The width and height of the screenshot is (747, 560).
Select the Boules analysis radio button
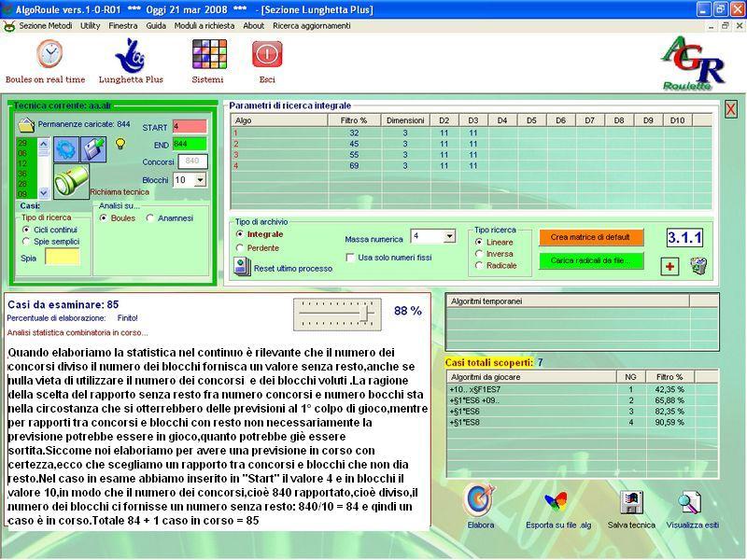pyautogui.click(x=104, y=218)
